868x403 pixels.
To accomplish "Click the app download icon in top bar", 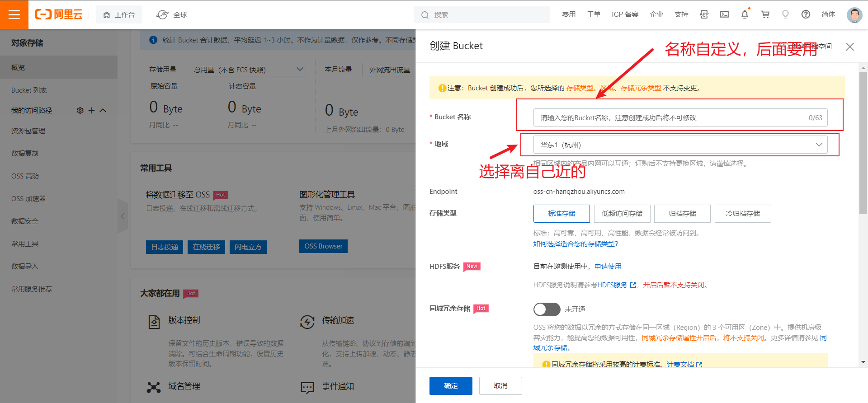I will pos(704,14).
